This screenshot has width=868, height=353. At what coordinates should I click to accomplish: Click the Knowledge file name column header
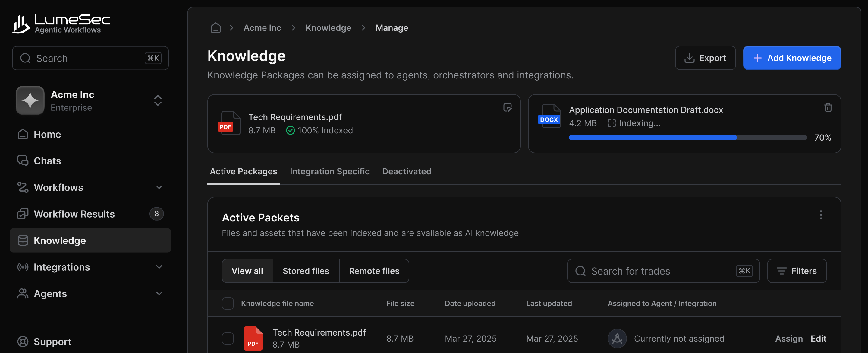point(277,304)
